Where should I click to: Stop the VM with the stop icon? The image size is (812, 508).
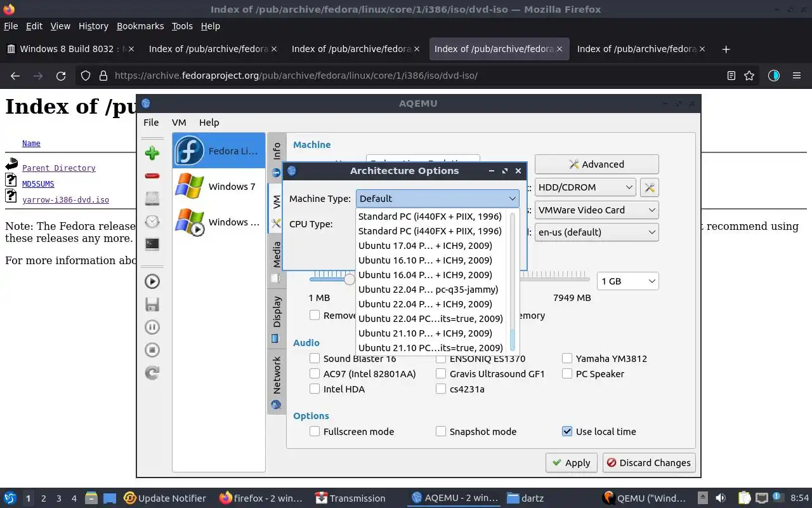(x=152, y=350)
